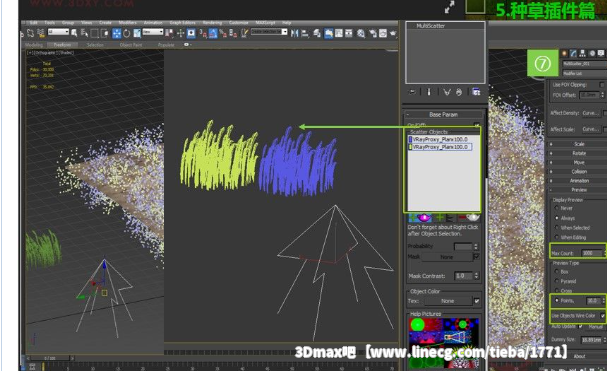The height and width of the screenshot is (371, 607).
Task: Expand the Collision rollout
Action: [578, 172]
